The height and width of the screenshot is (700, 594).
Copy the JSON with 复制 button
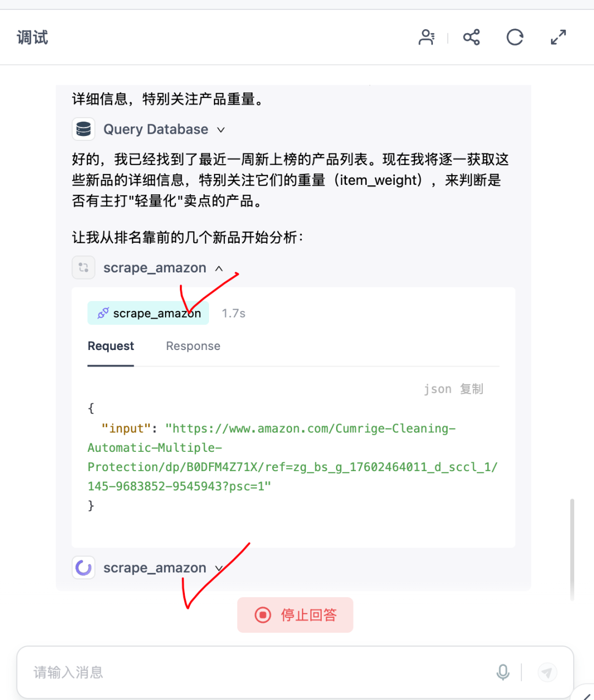point(471,389)
